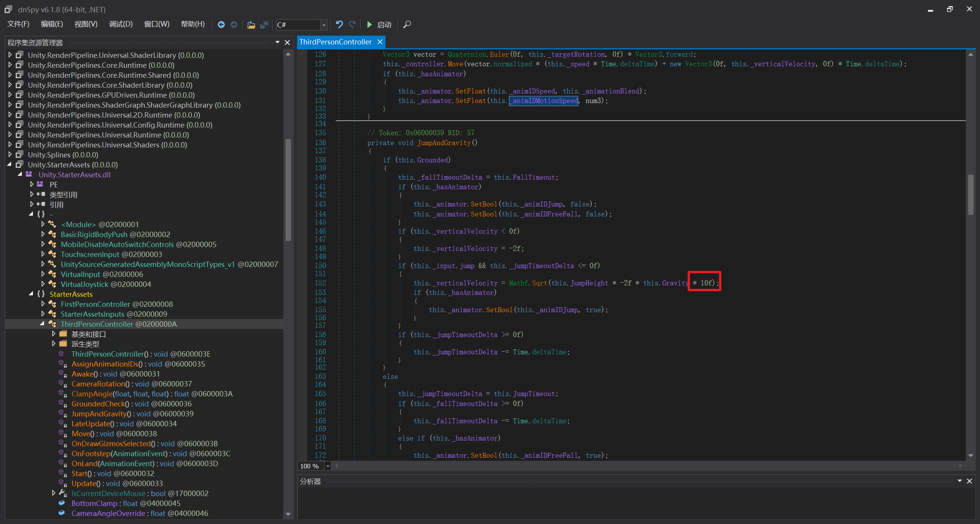Open the C# language dropdown
This screenshot has height=524, width=980.
(x=324, y=25)
